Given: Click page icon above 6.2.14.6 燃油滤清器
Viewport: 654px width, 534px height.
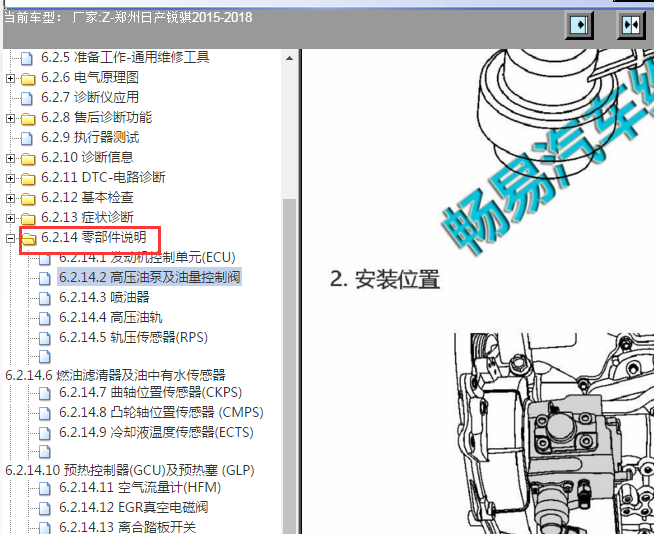Looking at the screenshot, I should 45,357.
